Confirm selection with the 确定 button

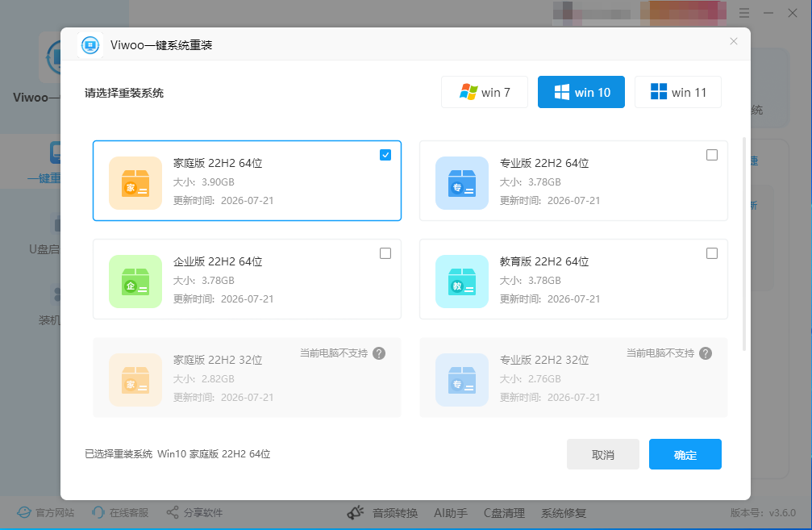[x=685, y=454]
